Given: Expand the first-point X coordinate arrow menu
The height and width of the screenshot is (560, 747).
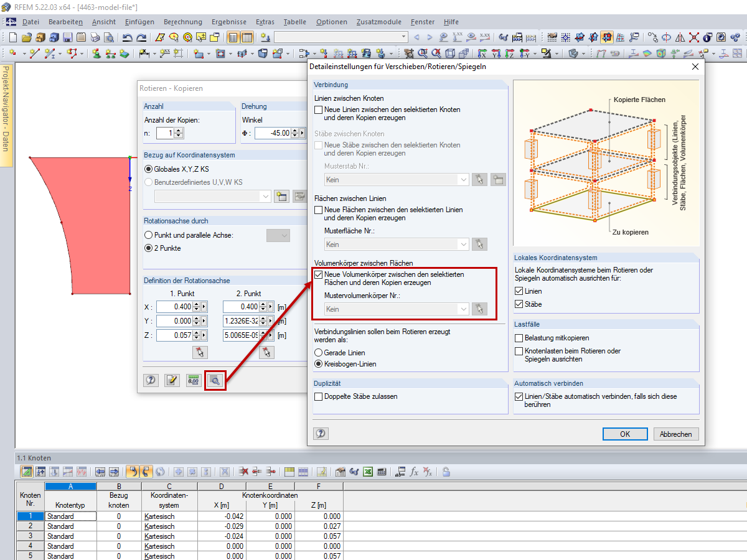Looking at the screenshot, I should click(204, 307).
